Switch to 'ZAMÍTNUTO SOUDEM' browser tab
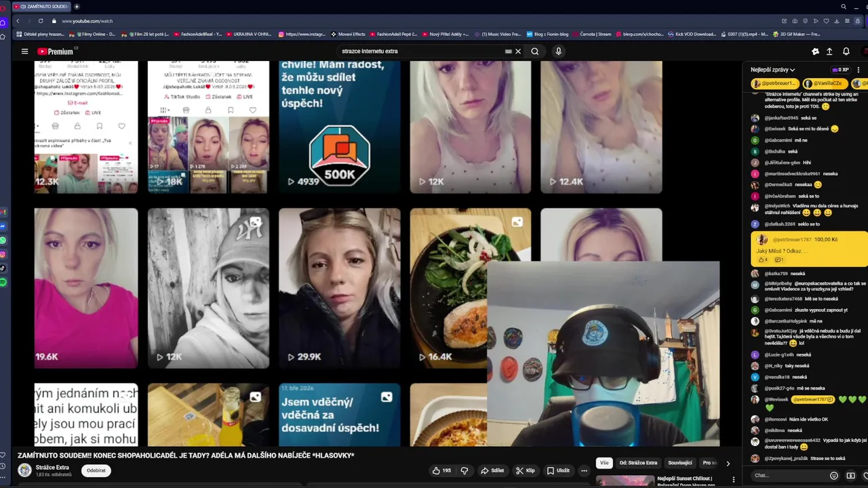The image size is (868, 488). tap(42, 6)
